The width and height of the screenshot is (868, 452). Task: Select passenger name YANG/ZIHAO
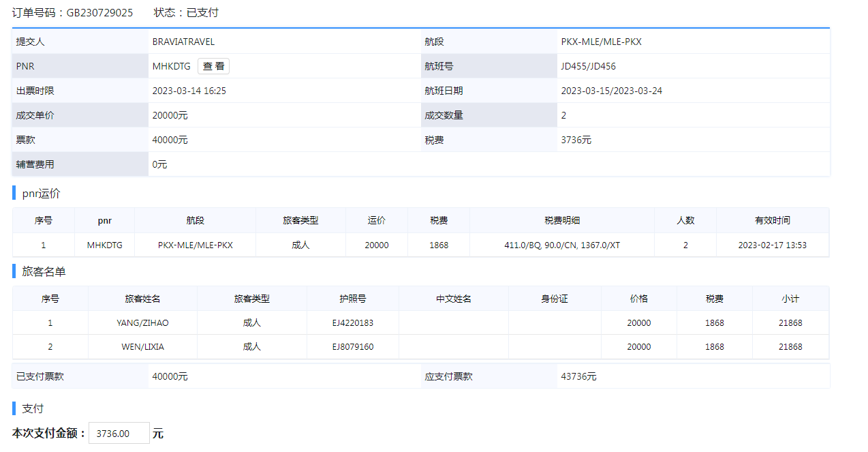(x=142, y=322)
